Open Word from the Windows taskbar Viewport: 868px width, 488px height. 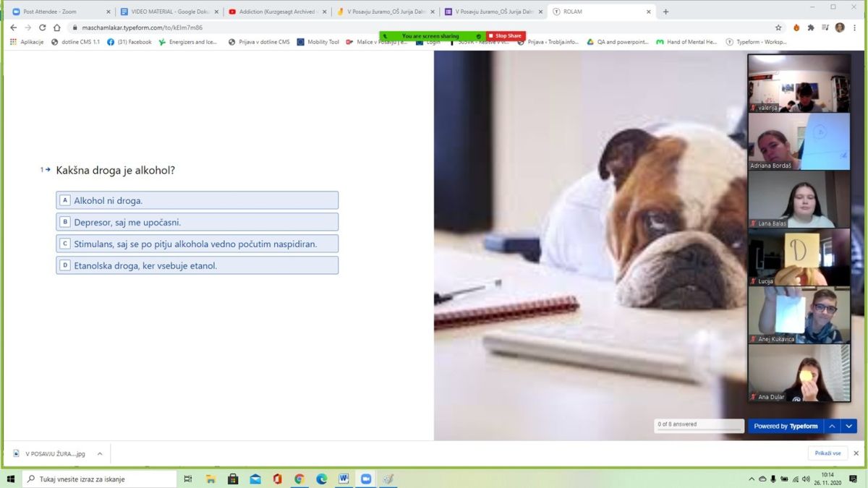(343, 479)
